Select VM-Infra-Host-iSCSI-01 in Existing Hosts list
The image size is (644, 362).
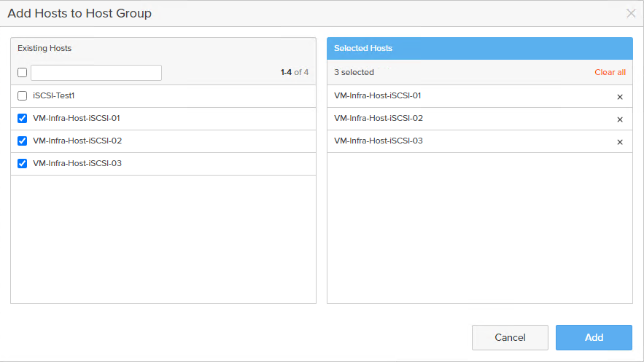(77, 118)
